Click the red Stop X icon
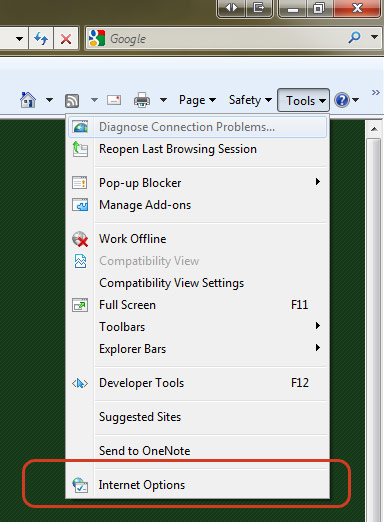Image resolution: width=384 pixels, height=522 pixels. tap(66, 39)
